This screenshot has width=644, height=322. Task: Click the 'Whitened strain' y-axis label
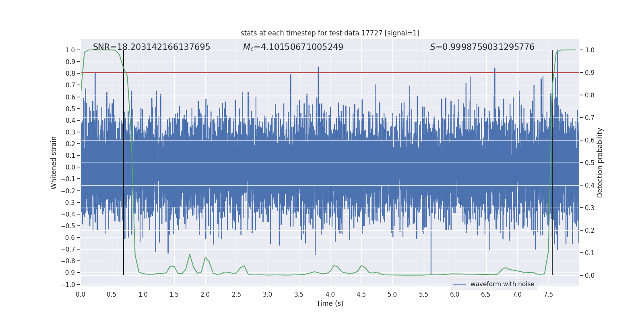tap(54, 163)
